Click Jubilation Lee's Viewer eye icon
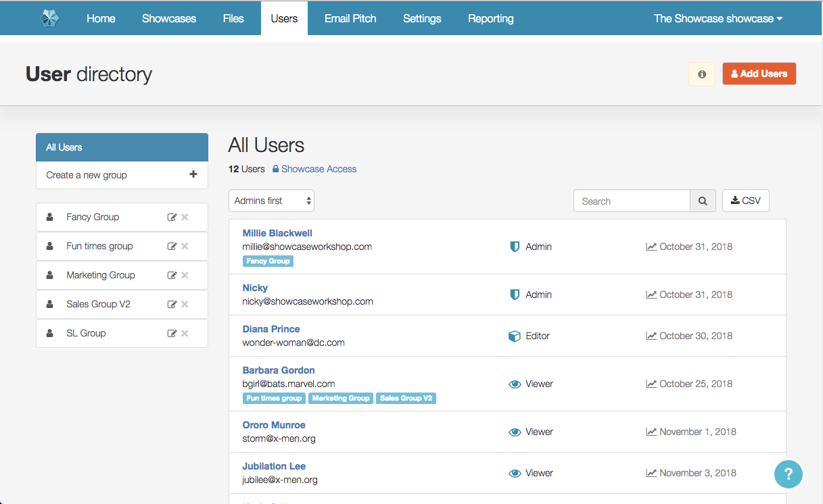823x504 pixels. coord(515,473)
